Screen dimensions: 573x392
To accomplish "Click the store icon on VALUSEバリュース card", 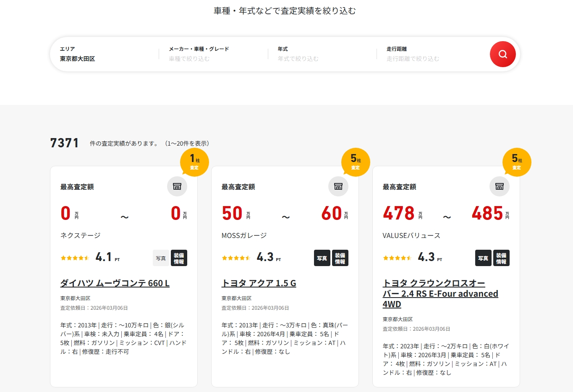I will click(500, 186).
